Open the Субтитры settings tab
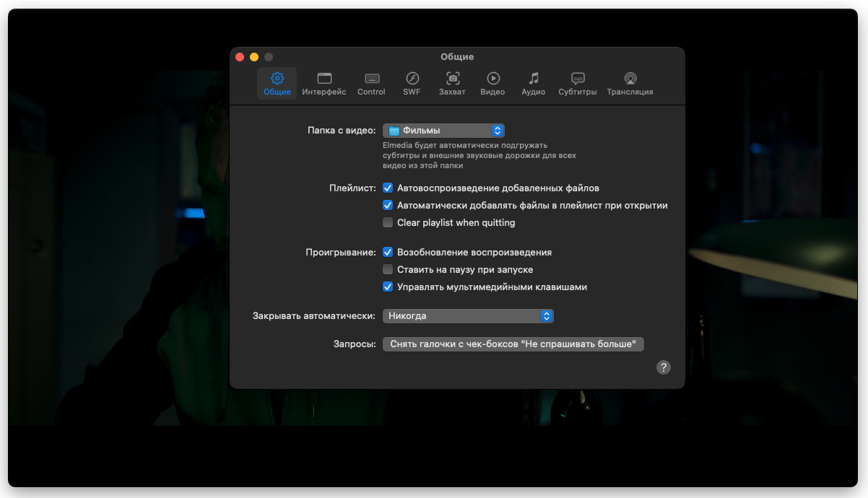Image resolution: width=868 pixels, height=498 pixels. [x=578, y=84]
